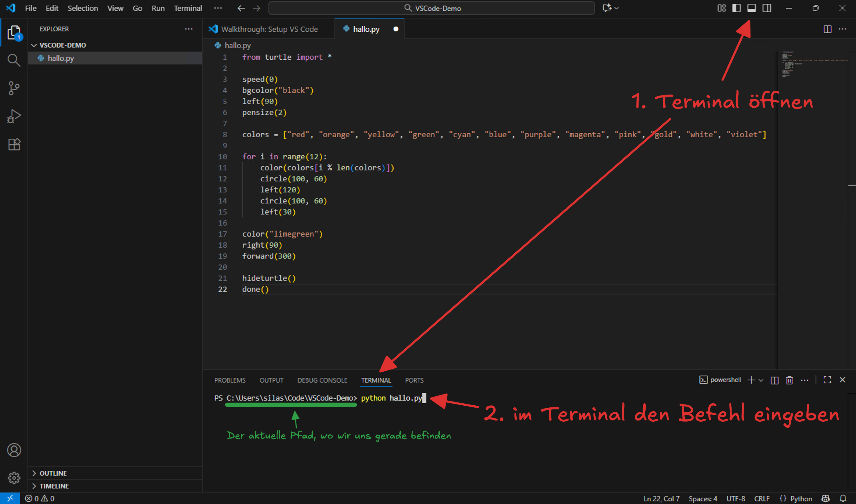Open the notifications bell in status bar
The image size is (856, 504).
tap(843, 498)
